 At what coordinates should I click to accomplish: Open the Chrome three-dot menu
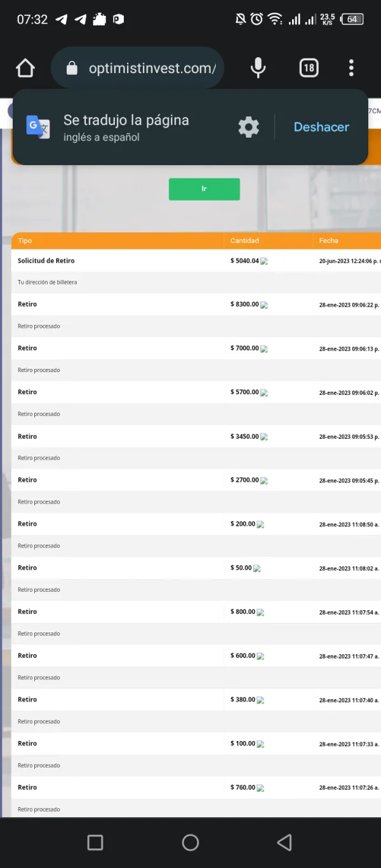(351, 68)
